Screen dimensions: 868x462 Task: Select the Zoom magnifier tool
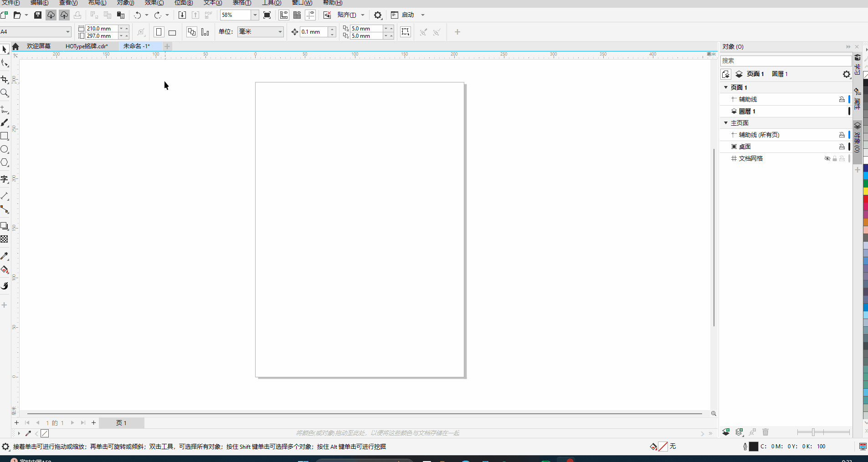pos(5,93)
